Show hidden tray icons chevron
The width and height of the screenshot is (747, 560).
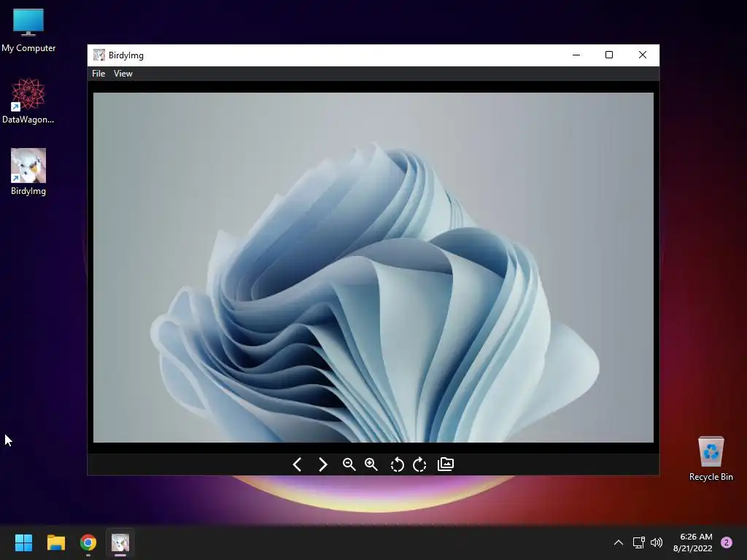tap(619, 542)
